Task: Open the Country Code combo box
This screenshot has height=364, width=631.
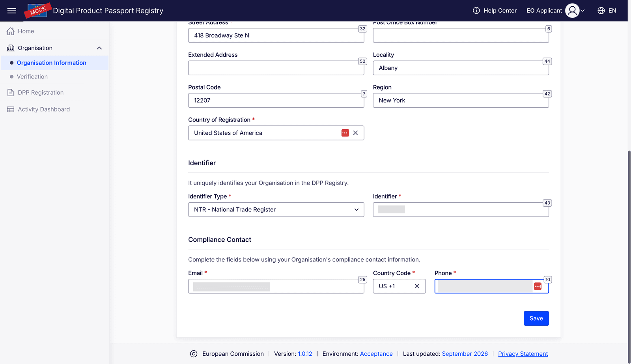Action: (x=399, y=286)
